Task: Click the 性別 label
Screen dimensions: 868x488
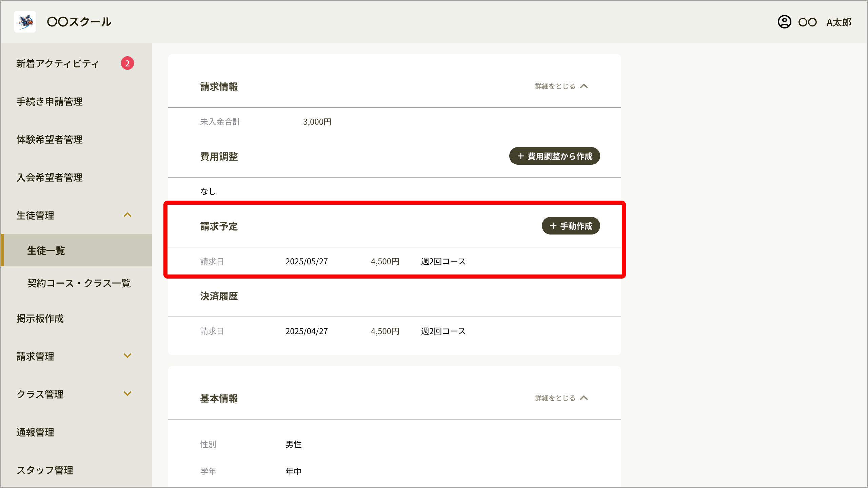Action: 208,444
